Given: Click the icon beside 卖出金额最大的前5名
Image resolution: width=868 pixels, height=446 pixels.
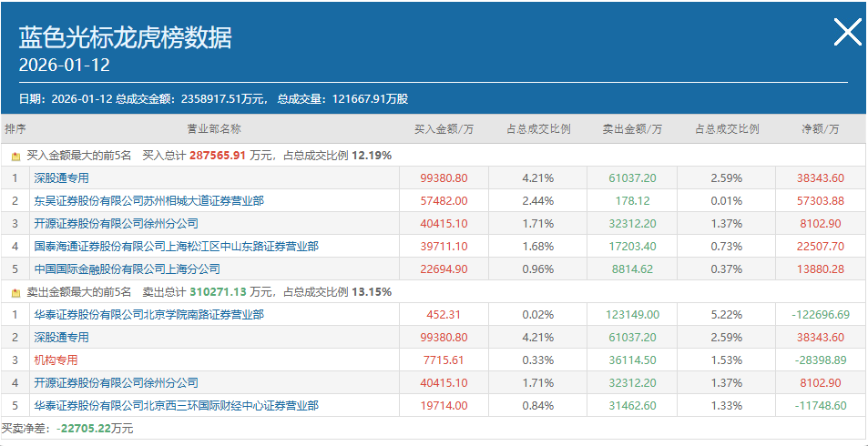Looking at the screenshot, I should (x=16, y=292).
